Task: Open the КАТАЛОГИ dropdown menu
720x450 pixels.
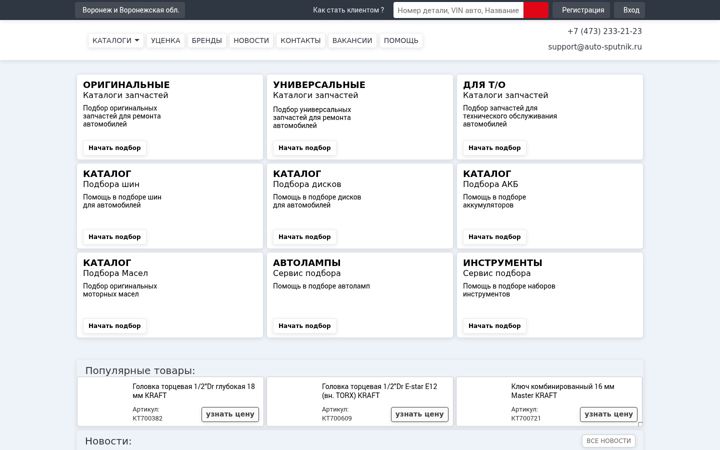Action: (x=115, y=40)
